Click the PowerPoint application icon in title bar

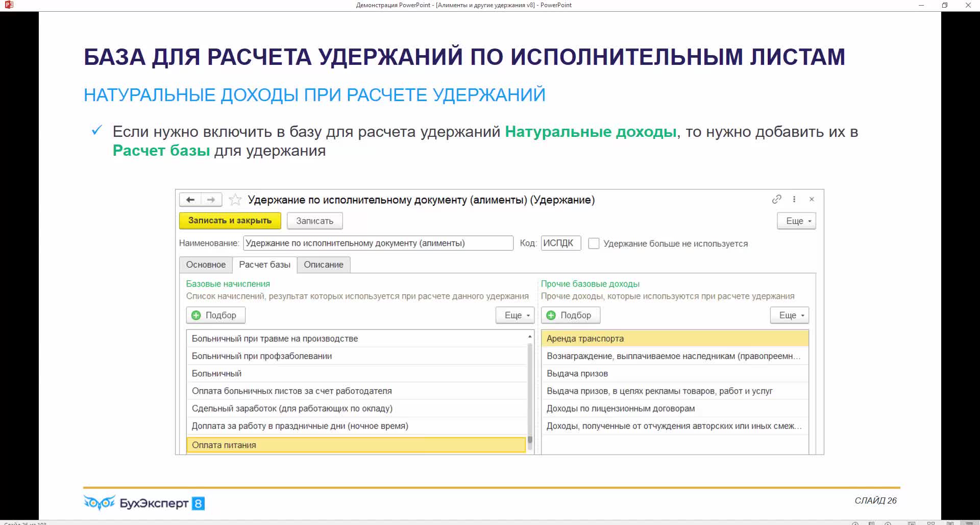click(9, 5)
